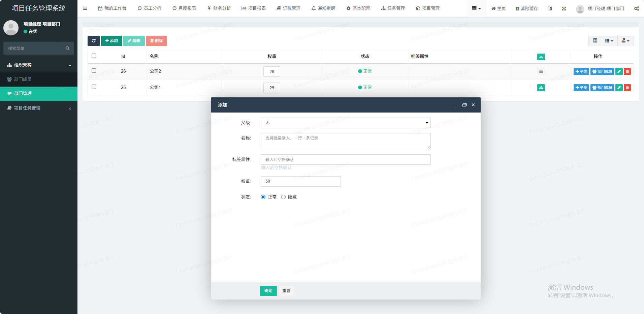The width and height of the screenshot is (644, 314).
Task: Open the 父级 parent dropdown
Action: pos(346,123)
